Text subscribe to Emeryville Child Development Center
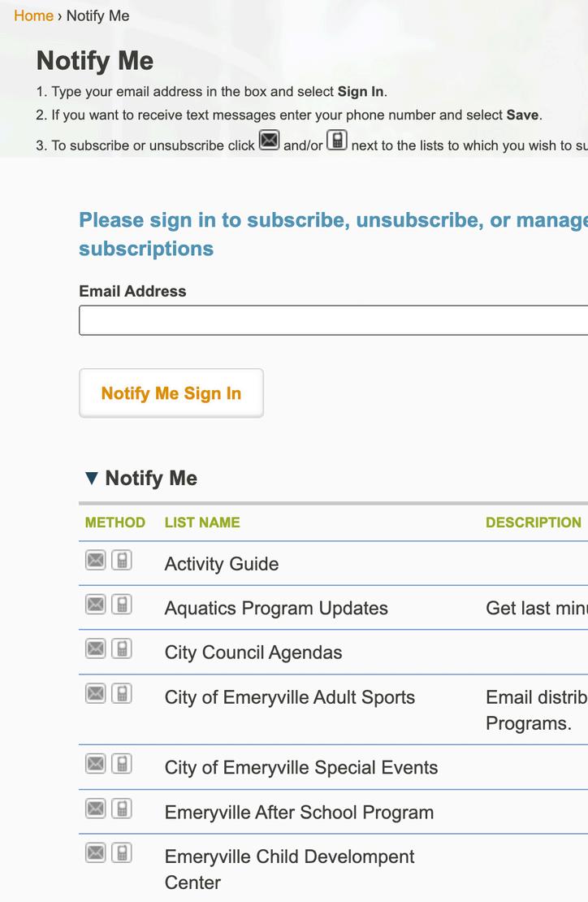This screenshot has width=588, height=902. click(122, 852)
